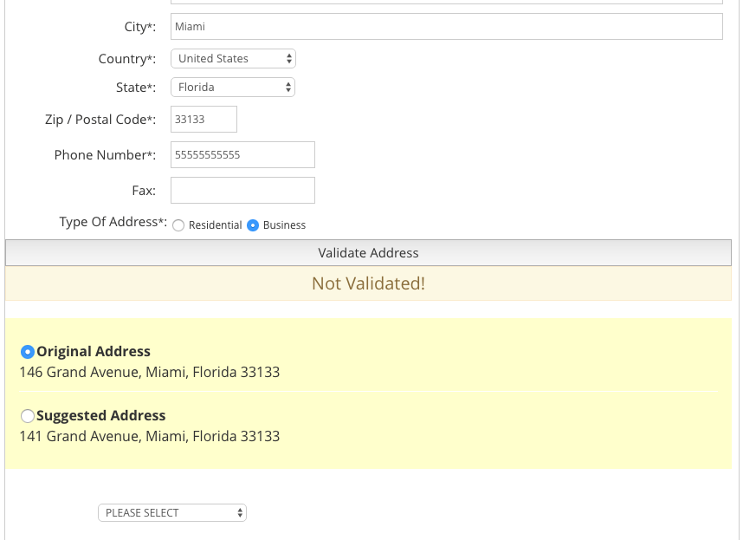Click the Phone Number* label text
Image resolution: width=756 pixels, height=540 pixels.
point(105,155)
